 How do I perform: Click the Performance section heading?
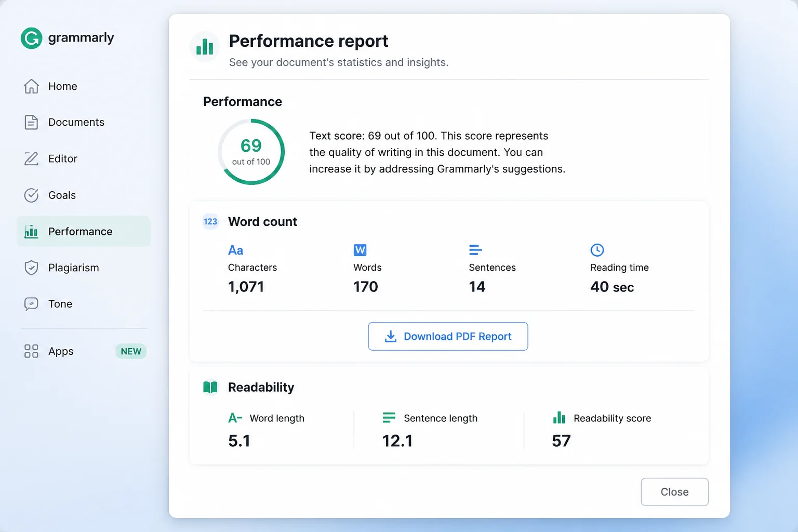[x=243, y=102]
